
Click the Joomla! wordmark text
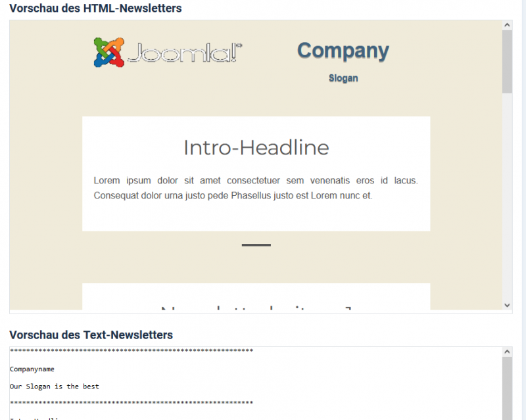point(184,53)
